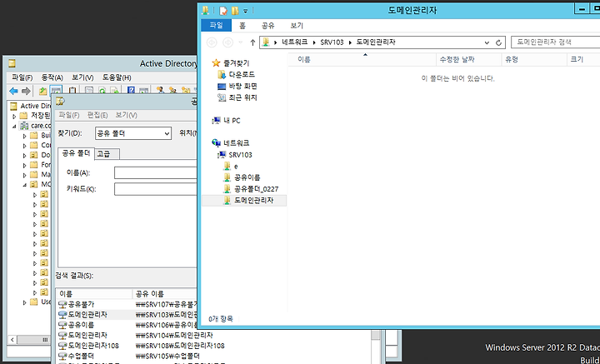The image size is (600, 364).
Task: Click 네트워크 in Explorer address breadcrumb
Action: coord(294,42)
